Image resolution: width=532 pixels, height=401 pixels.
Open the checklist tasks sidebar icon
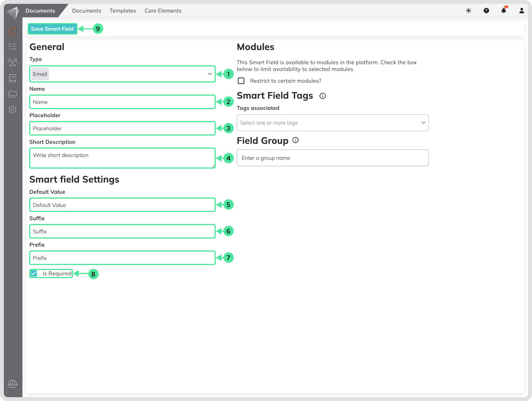coord(13,46)
